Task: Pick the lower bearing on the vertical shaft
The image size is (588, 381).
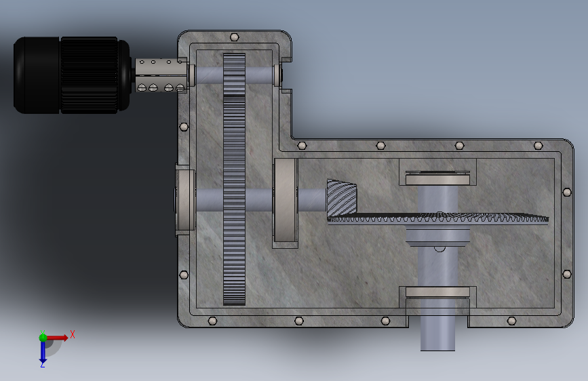Action: coord(437,292)
